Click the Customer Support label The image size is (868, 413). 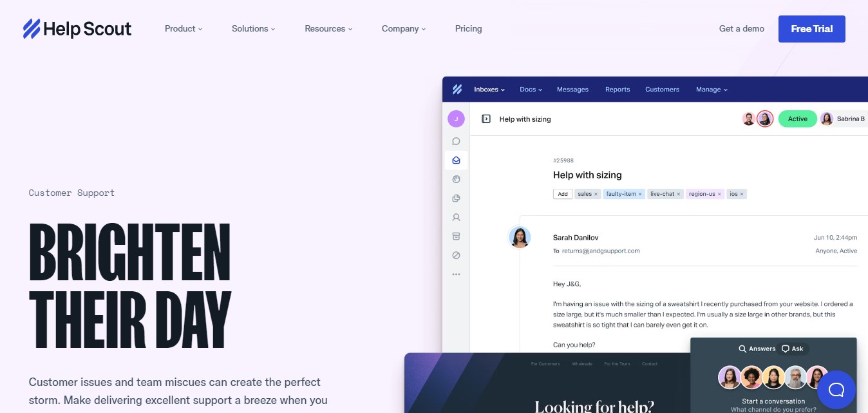click(71, 193)
